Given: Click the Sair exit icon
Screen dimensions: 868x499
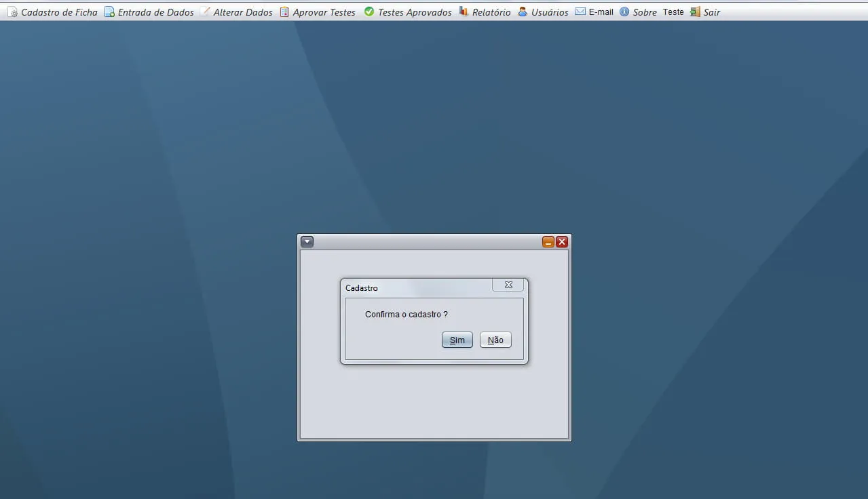Looking at the screenshot, I should 695,12.
